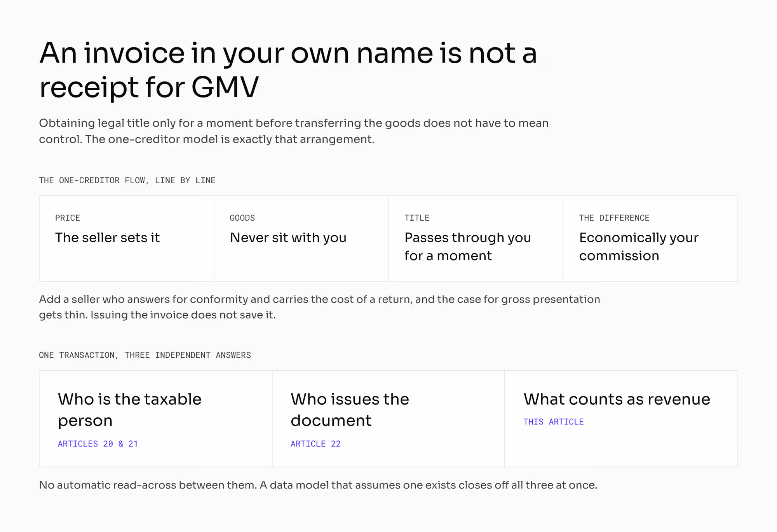Click the 'Who issues the document' heading
777x532 pixels.
pyautogui.click(x=350, y=410)
